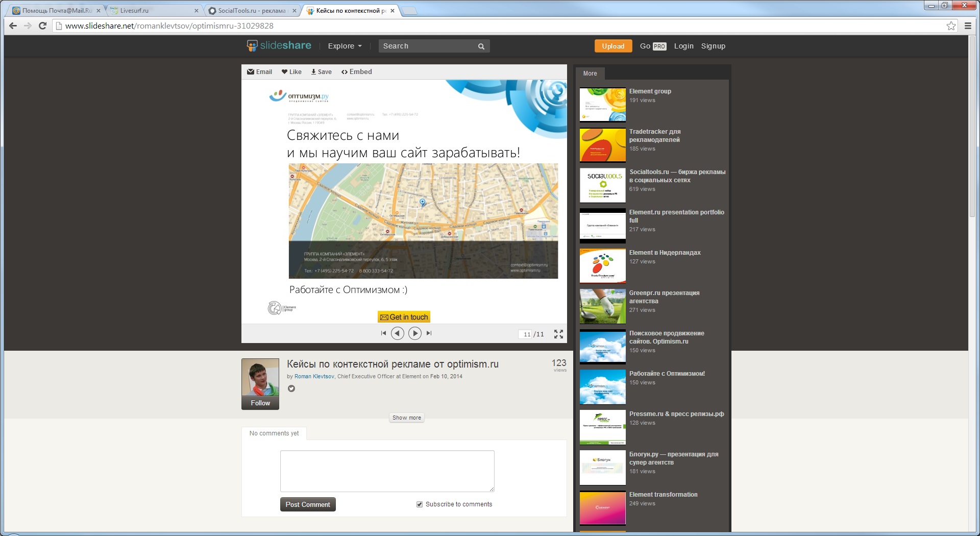This screenshot has width=980, height=536.
Task: Open the Embed option
Action: (x=357, y=72)
